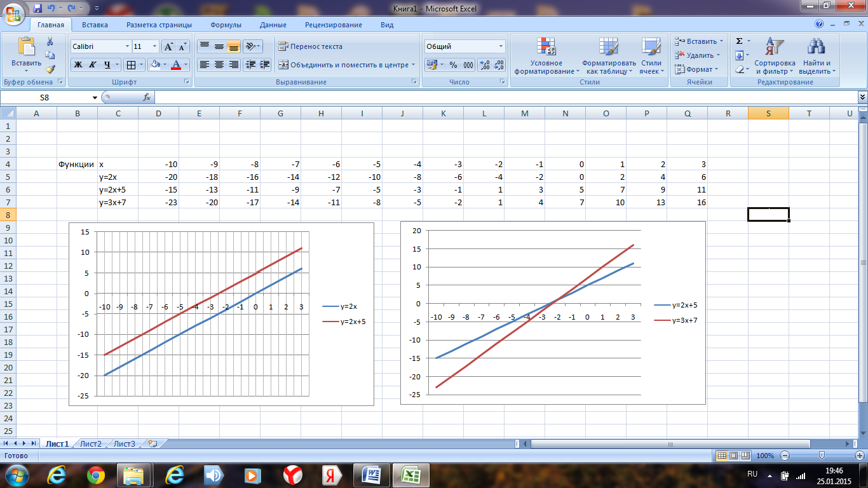Click the Increase indent icon

(265, 65)
